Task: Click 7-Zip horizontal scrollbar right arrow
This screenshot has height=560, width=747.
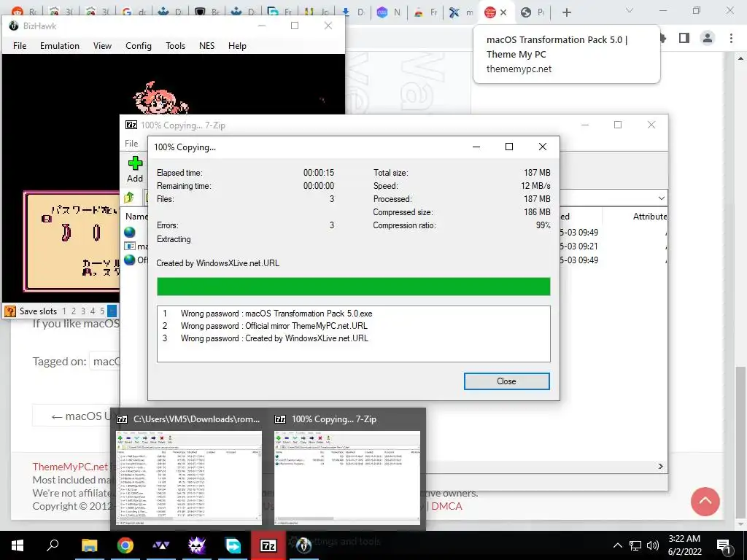Action: pos(661,466)
